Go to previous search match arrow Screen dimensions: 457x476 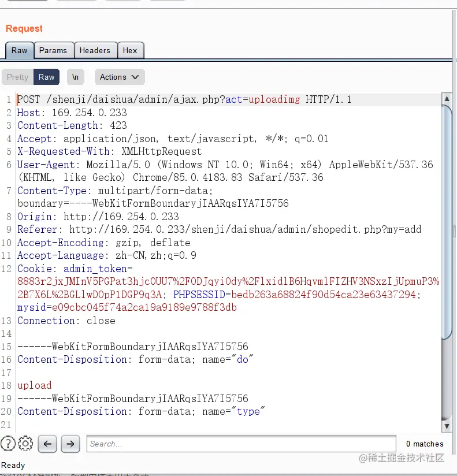47,444
